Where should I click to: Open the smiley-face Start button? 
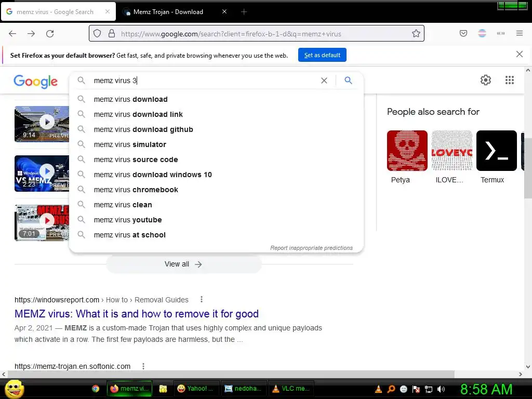[x=14, y=389]
